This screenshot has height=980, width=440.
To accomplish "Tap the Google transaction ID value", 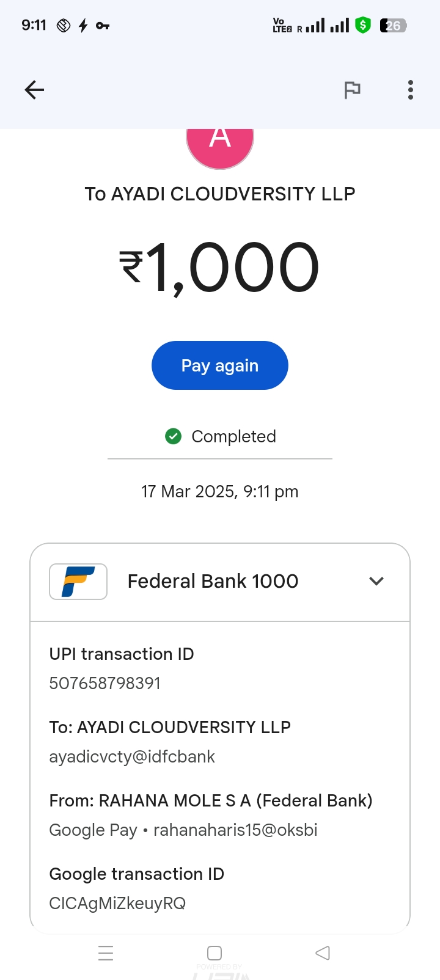I will click(117, 903).
